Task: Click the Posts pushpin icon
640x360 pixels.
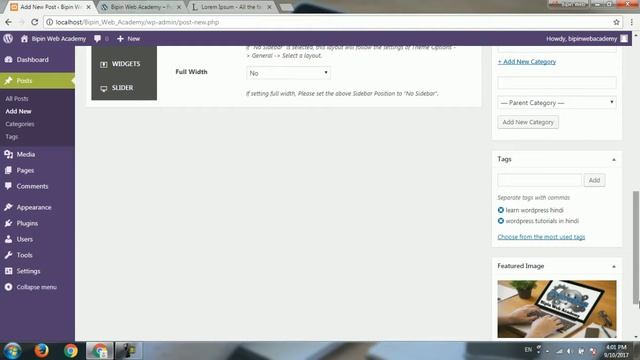Action: click(x=9, y=81)
